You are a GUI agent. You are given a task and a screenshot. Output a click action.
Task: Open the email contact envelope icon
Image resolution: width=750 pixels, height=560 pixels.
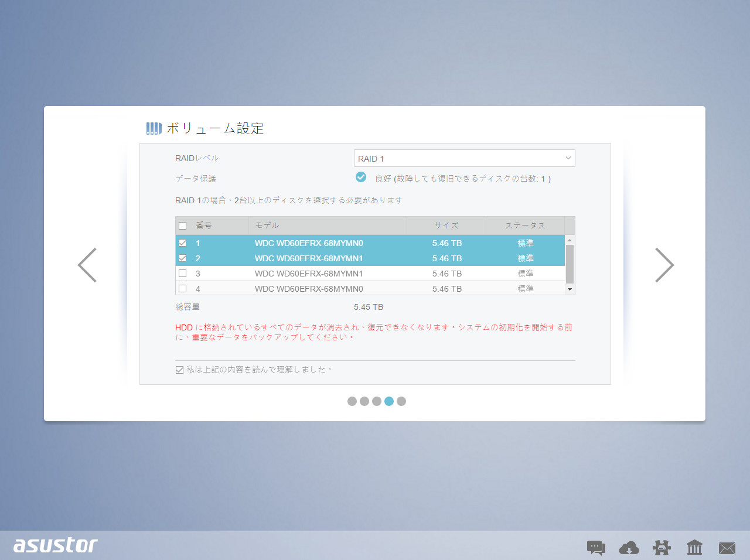click(x=727, y=547)
